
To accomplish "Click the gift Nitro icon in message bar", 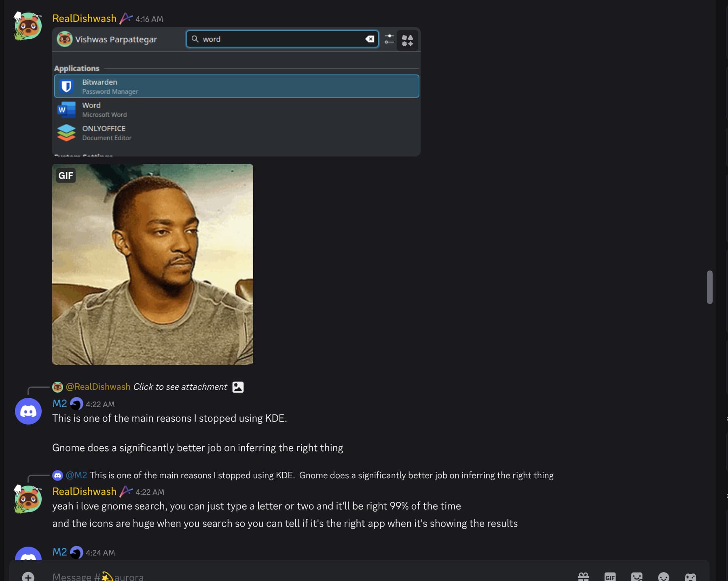I will pos(583,577).
